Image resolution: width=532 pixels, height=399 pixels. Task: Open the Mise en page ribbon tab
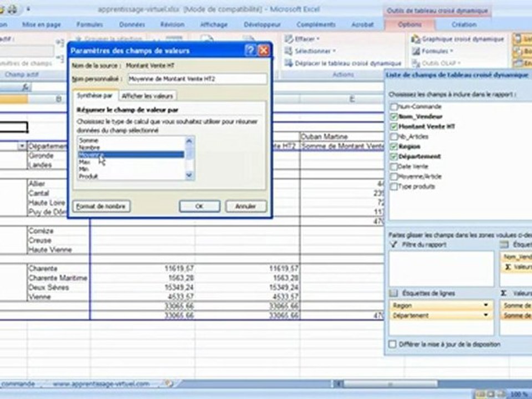coord(41,24)
